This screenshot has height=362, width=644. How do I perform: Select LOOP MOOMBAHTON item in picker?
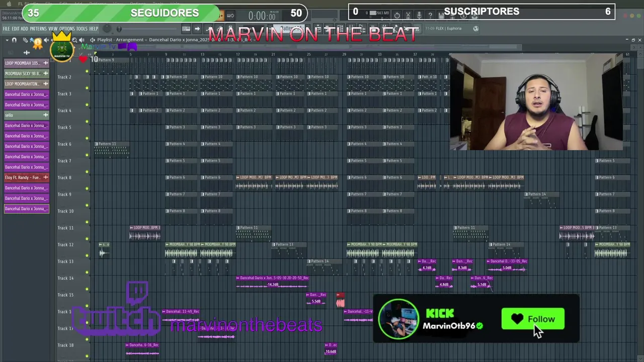[27, 84]
